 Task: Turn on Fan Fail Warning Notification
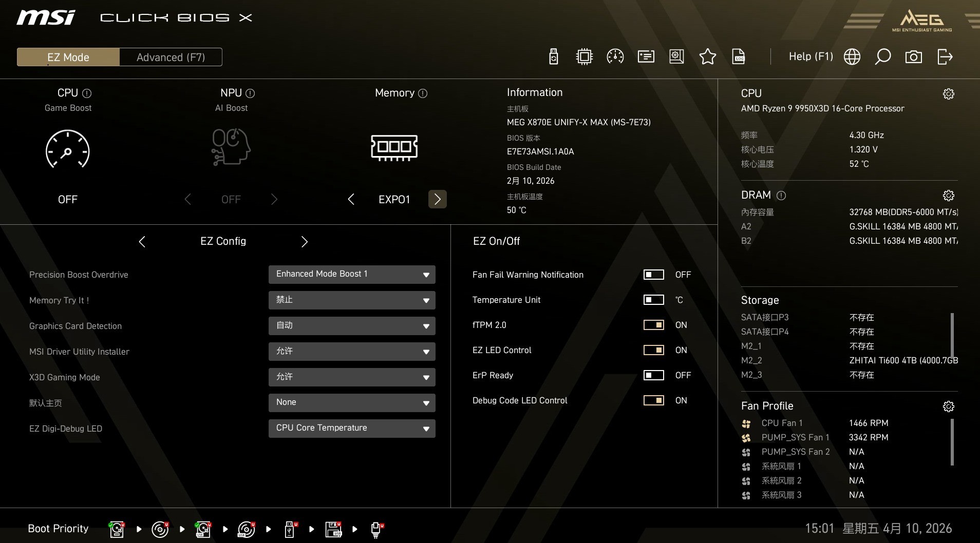tap(654, 275)
